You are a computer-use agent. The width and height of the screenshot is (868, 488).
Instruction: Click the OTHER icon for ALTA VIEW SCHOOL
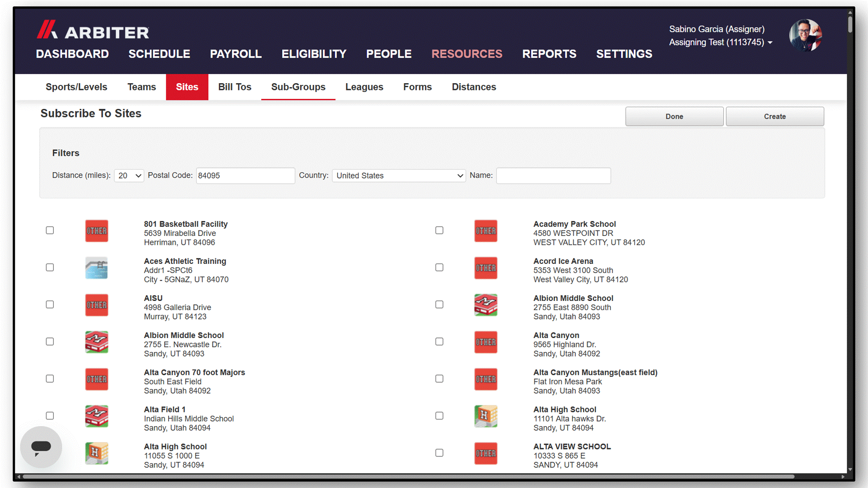point(486,453)
